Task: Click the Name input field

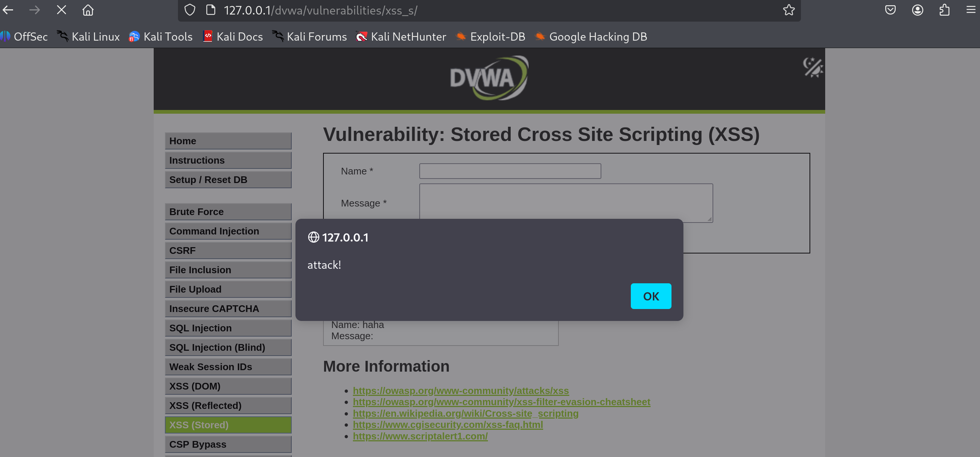Action: point(510,171)
